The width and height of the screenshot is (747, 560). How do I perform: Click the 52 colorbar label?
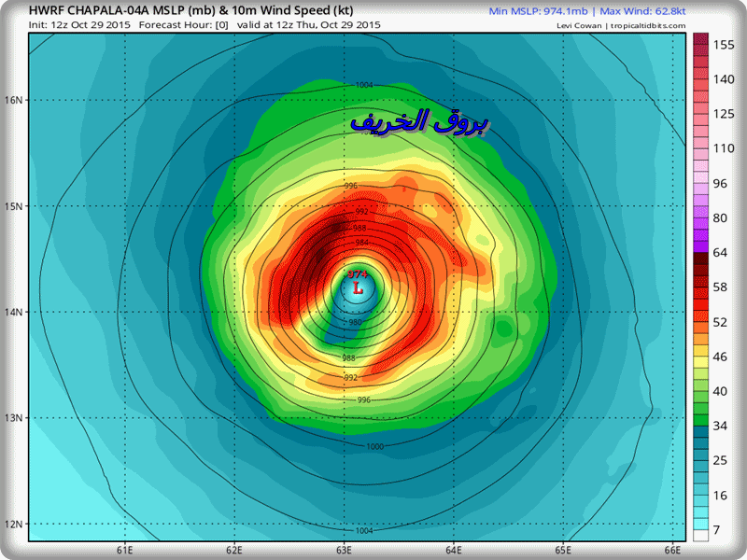[x=720, y=322]
